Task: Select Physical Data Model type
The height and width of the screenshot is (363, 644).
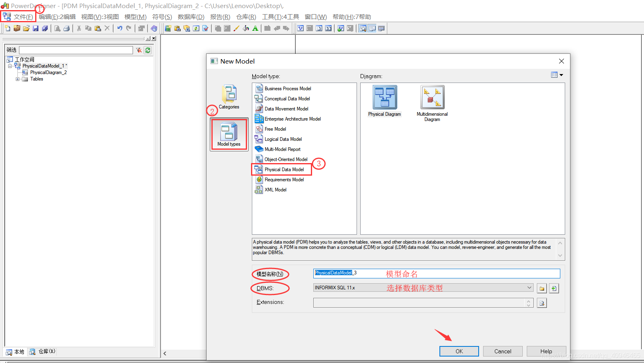Action: pos(280,170)
